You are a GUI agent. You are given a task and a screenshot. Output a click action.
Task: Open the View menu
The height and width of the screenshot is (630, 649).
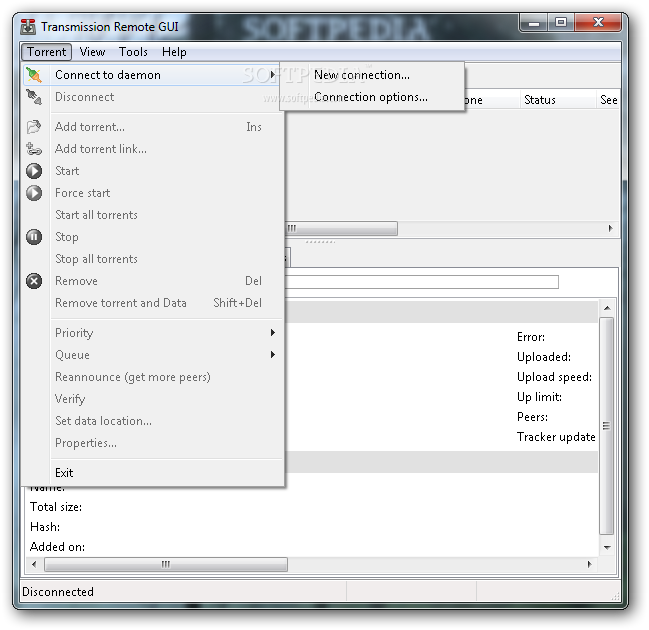(92, 52)
